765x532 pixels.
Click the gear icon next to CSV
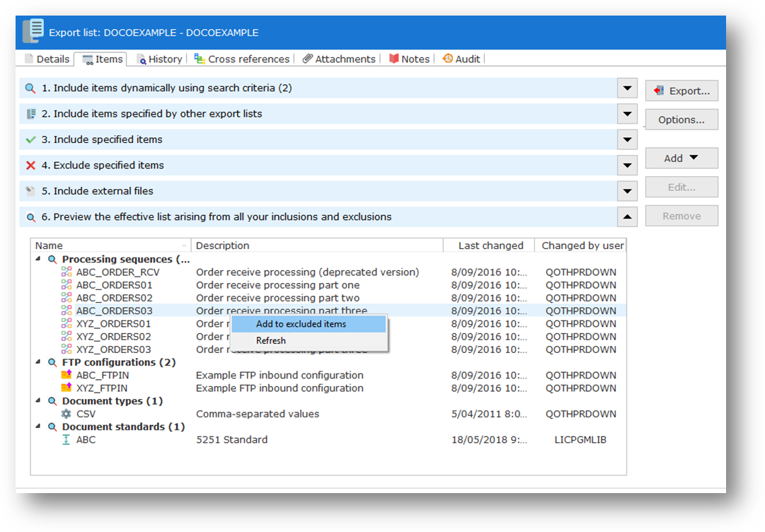pos(67,414)
